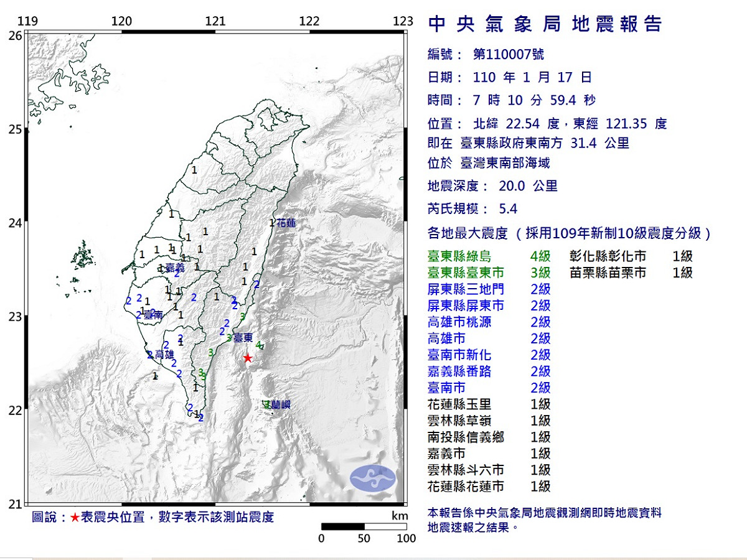Click the row 臺南市 2級
This screenshot has width=747, height=560.
point(489,388)
